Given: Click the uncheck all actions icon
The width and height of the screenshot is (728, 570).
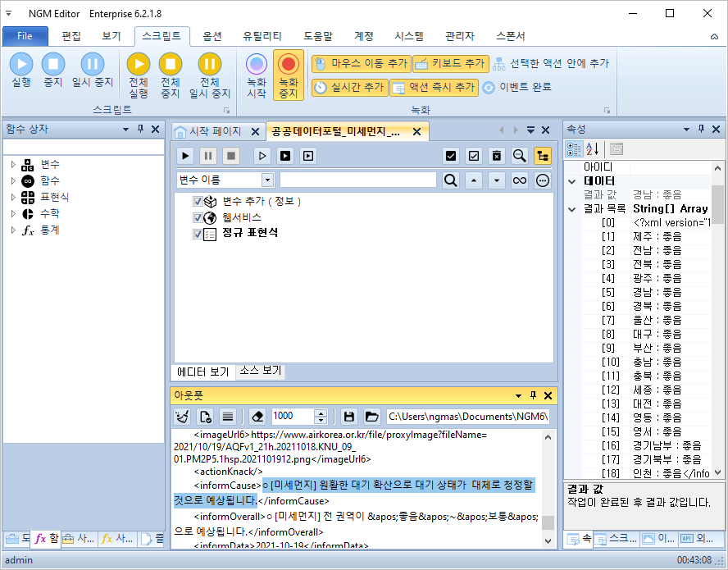Looking at the screenshot, I should click(474, 156).
